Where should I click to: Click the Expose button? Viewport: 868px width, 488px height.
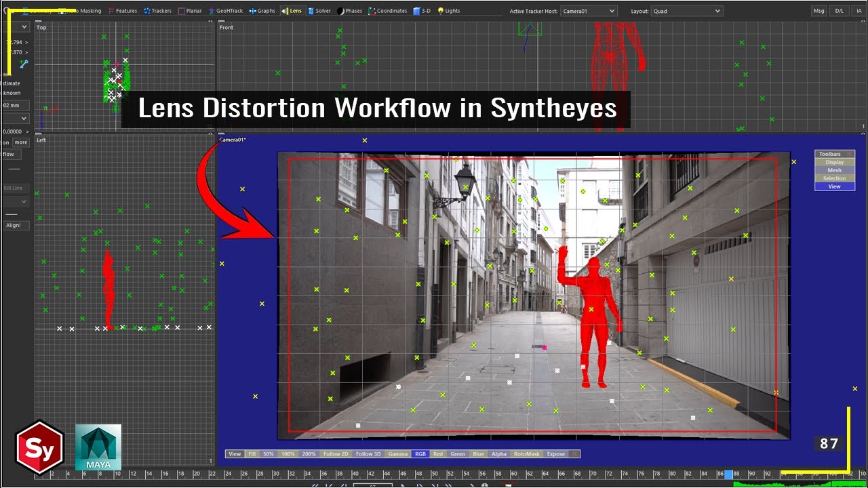[555, 454]
